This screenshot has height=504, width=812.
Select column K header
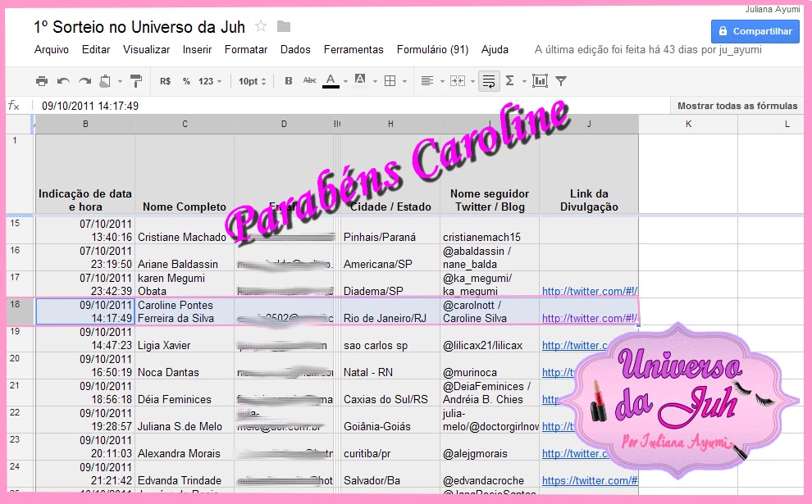tap(688, 125)
